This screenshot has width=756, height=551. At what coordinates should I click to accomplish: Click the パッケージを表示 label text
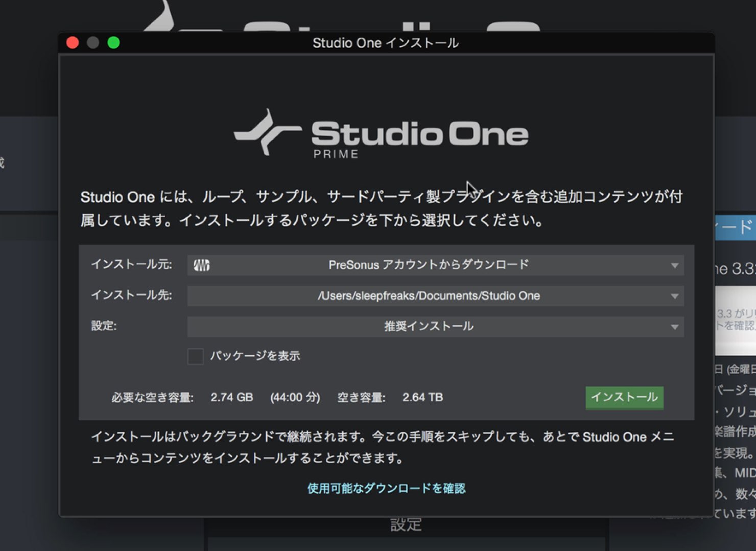point(255,356)
